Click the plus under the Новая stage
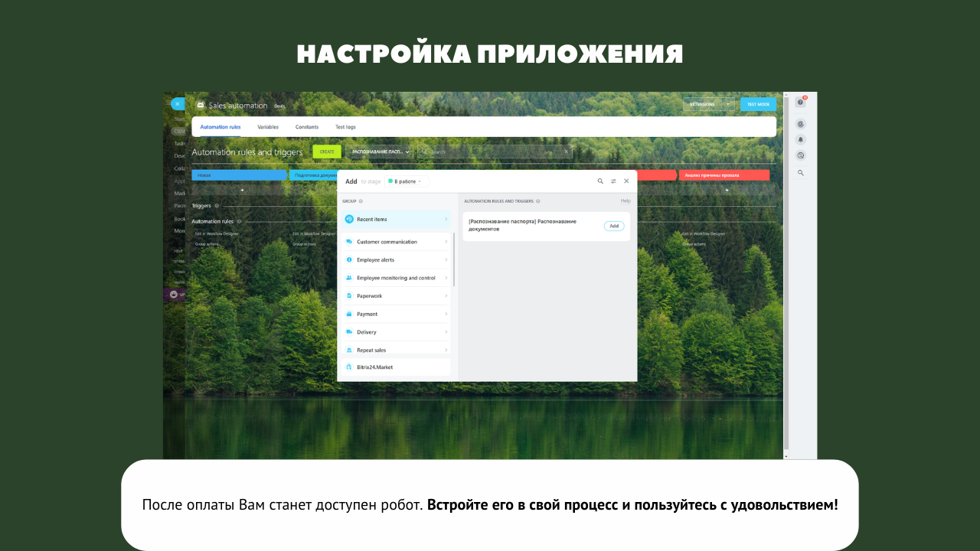The image size is (980, 551). [242, 190]
